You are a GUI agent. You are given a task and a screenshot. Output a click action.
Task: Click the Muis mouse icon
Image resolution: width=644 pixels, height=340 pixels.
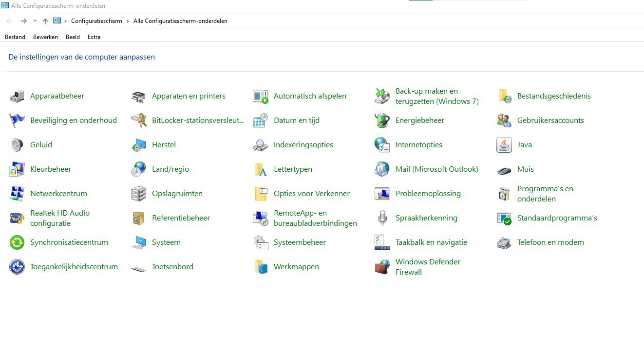click(504, 169)
